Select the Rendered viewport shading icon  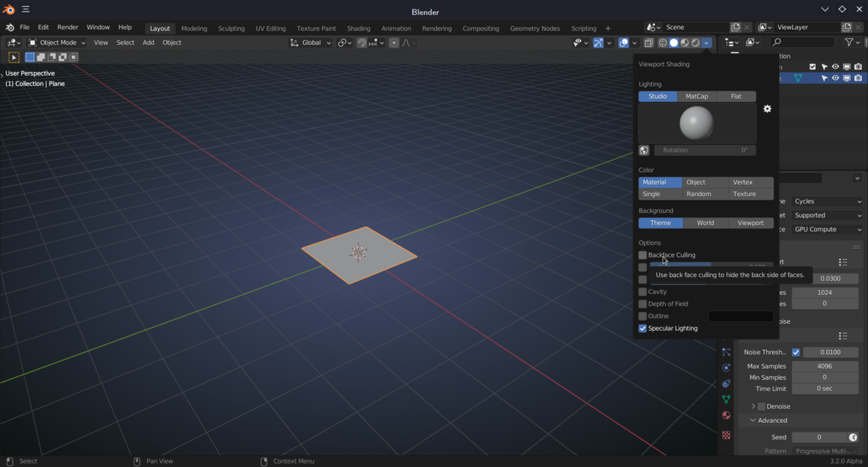pos(695,43)
